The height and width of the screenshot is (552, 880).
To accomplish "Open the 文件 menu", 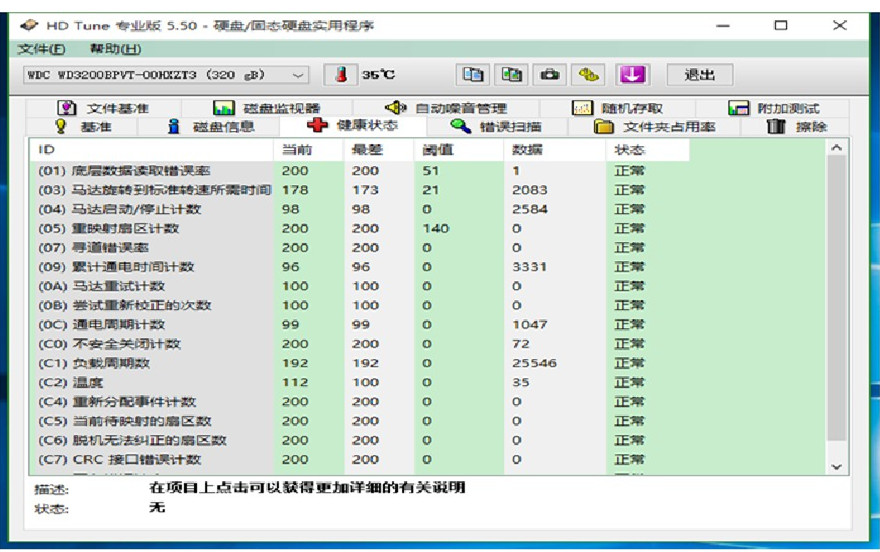I will 41,49.
